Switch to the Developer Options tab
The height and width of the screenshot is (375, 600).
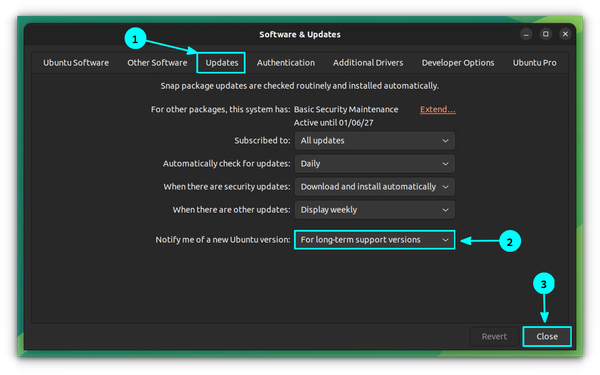point(458,63)
